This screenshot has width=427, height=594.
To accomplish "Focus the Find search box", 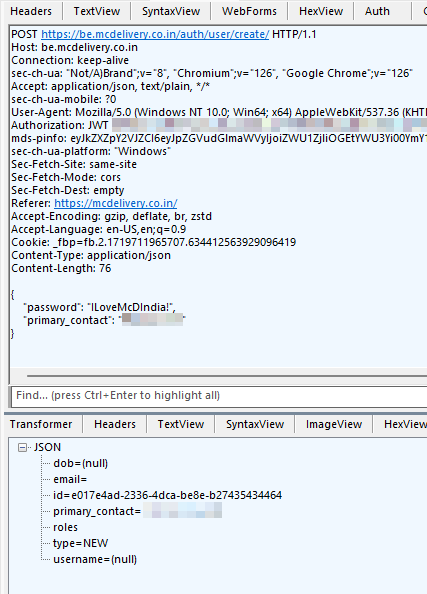I will [219, 396].
